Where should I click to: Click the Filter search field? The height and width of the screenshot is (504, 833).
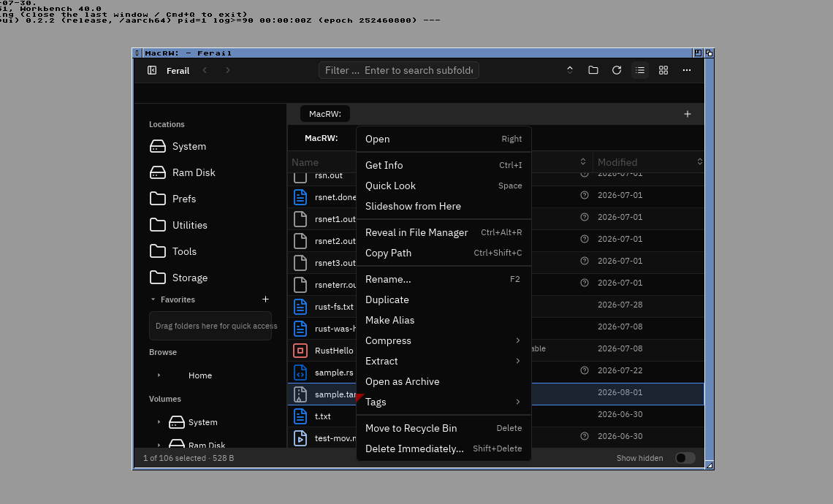click(x=399, y=70)
